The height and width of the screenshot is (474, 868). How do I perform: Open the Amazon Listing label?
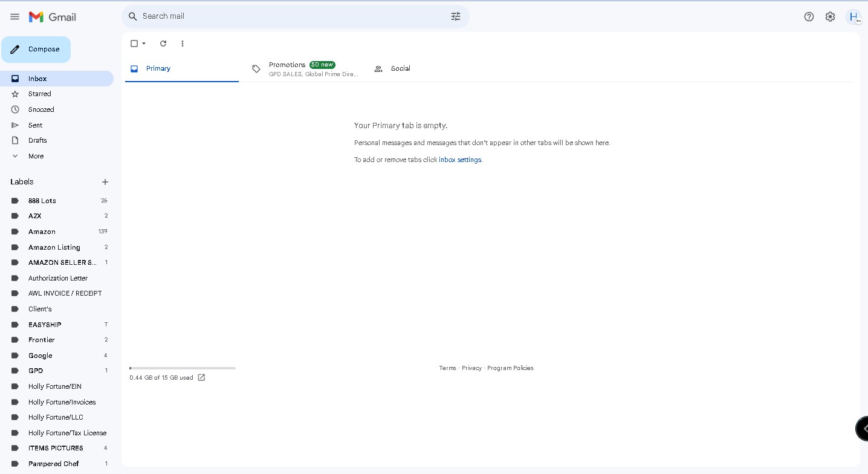coord(57,247)
